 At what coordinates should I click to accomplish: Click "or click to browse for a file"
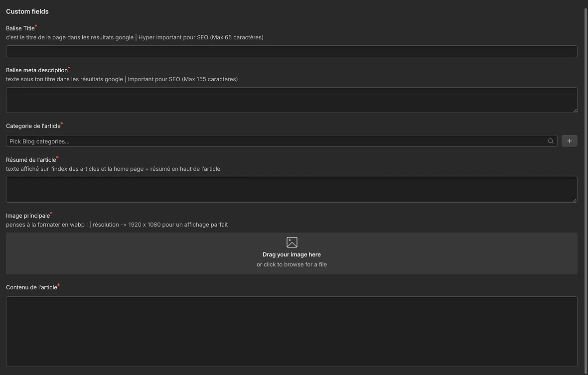click(x=292, y=264)
